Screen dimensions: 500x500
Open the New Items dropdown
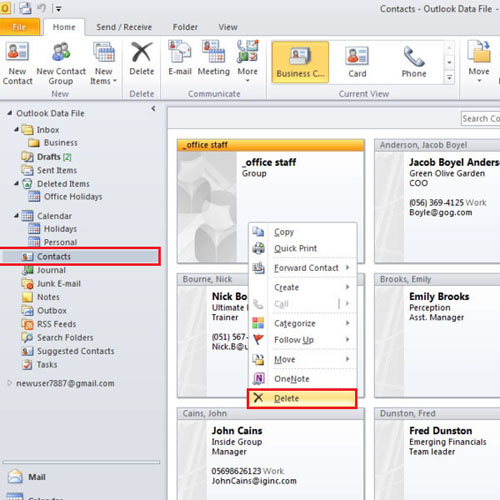pyautogui.click(x=104, y=63)
